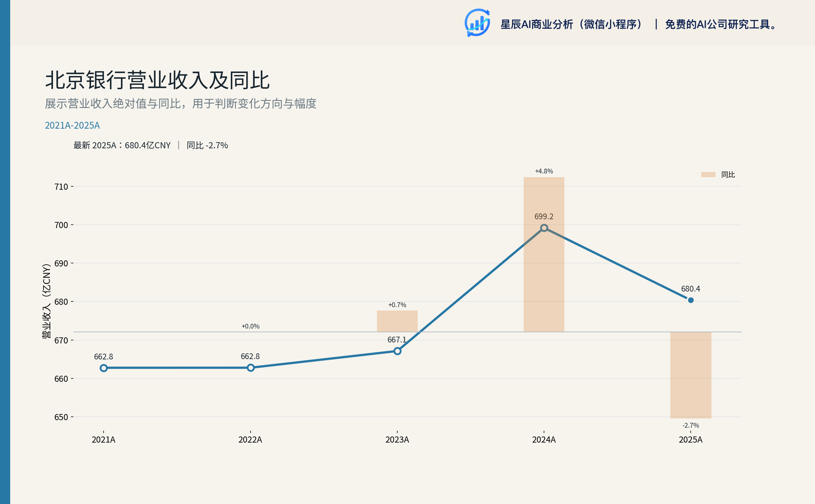Click the 2024A +4.8% bar
Screen dimensions: 815x504
[544, 255]
